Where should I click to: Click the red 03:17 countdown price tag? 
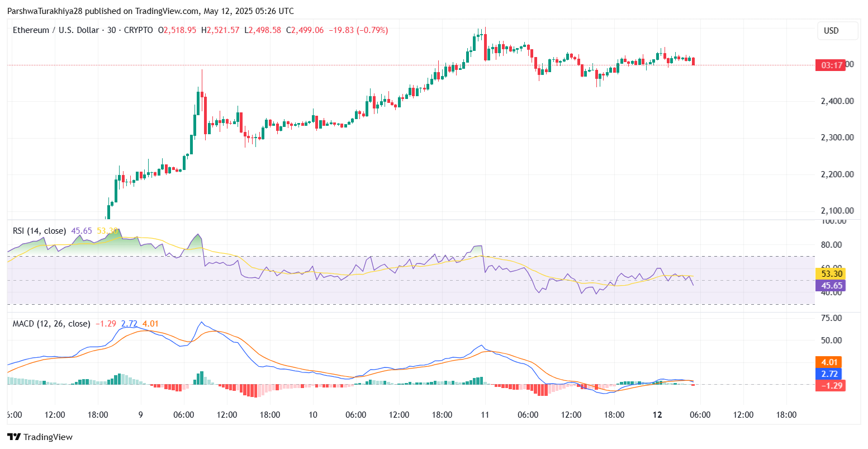pyautogui.click(x=829, y=65)
